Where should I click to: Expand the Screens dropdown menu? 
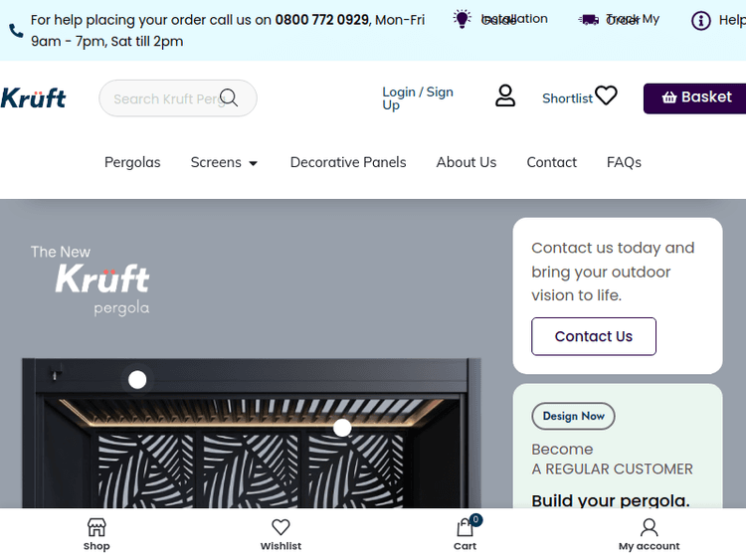pos(224,162)
